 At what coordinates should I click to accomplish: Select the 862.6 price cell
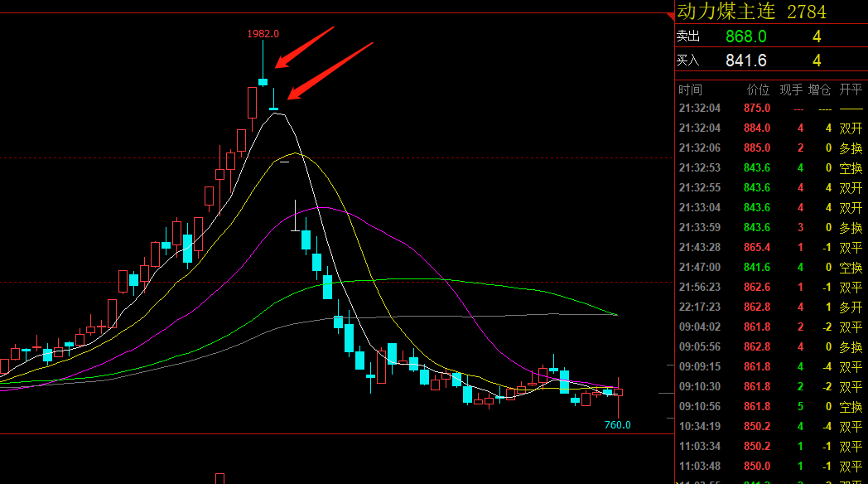coord(757,288)
